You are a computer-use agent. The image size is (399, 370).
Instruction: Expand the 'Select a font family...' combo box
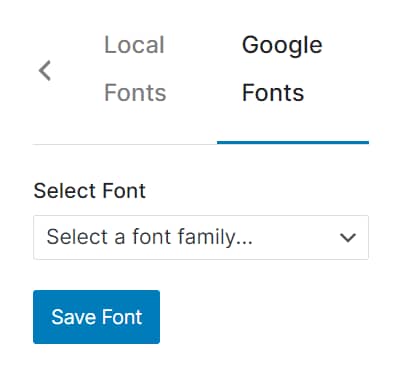[x=201, y=237]
